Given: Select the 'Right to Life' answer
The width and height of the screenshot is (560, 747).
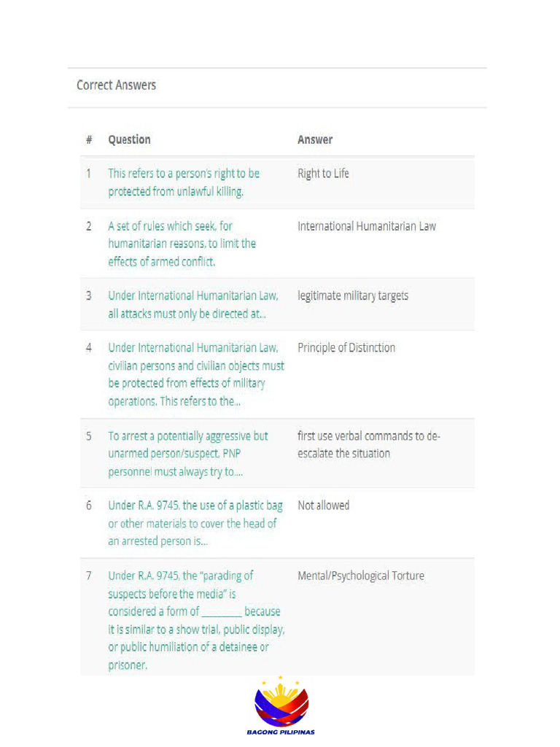Looking at the screenshot, I should [323, 174].
